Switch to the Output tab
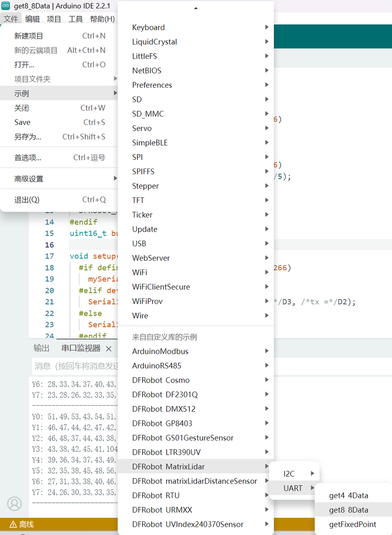Screen dimensions: 392x535 click(x=41, y=348)
